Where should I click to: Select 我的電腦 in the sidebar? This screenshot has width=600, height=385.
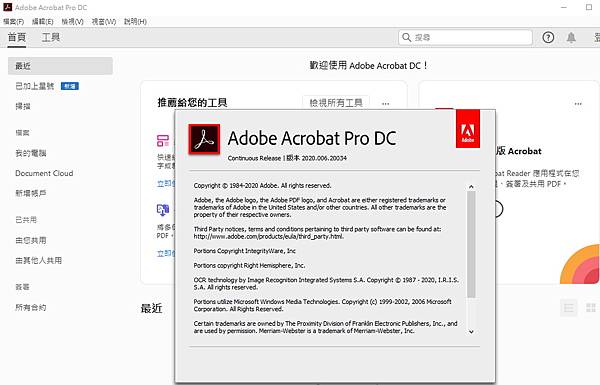pyautogui.click(x=31, y=153)
